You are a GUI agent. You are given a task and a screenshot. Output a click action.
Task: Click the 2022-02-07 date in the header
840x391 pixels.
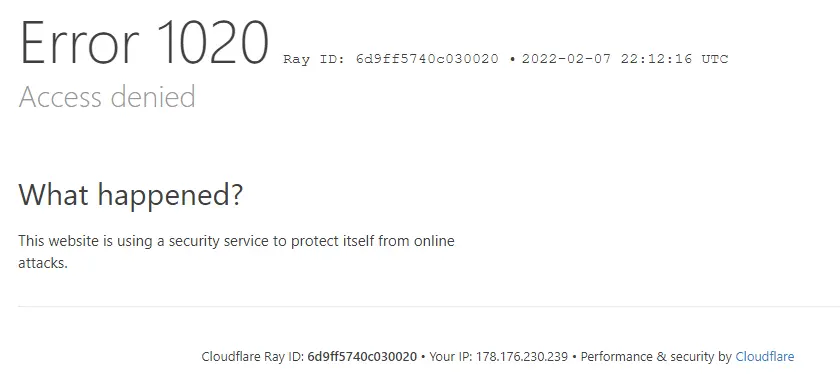[x=566, y=59]
